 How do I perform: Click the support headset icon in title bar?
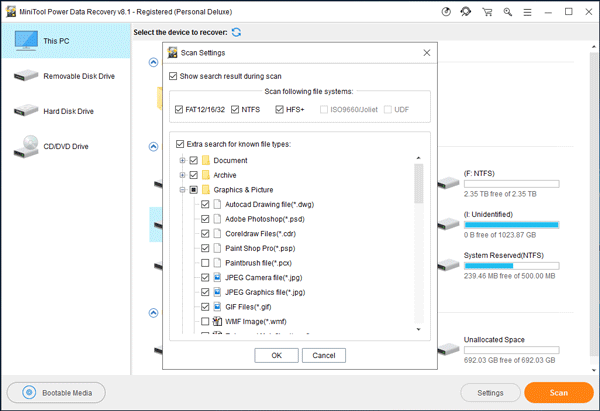[466, 12]
